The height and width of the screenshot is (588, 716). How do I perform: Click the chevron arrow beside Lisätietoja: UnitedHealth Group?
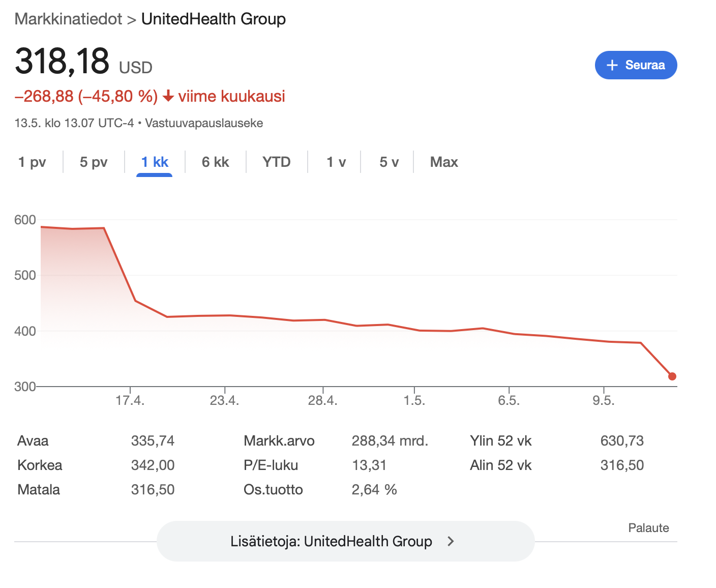451,541
